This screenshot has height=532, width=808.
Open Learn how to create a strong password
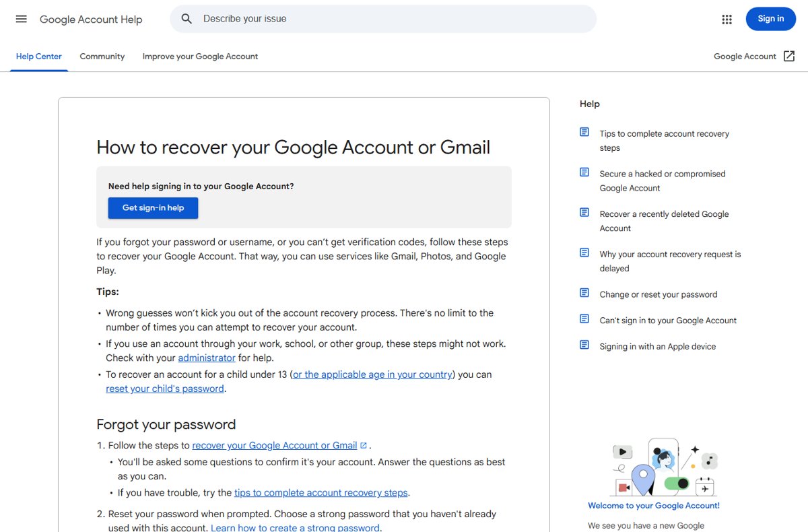click(295, 528)
